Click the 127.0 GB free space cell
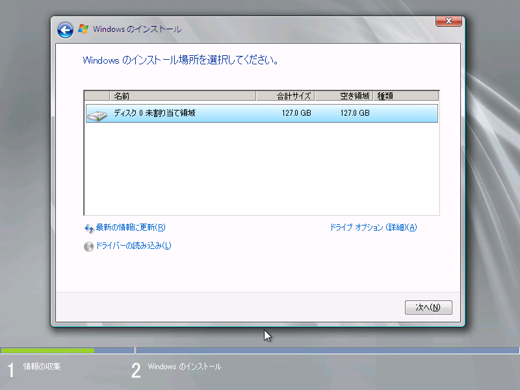 [x=355, y=113]
